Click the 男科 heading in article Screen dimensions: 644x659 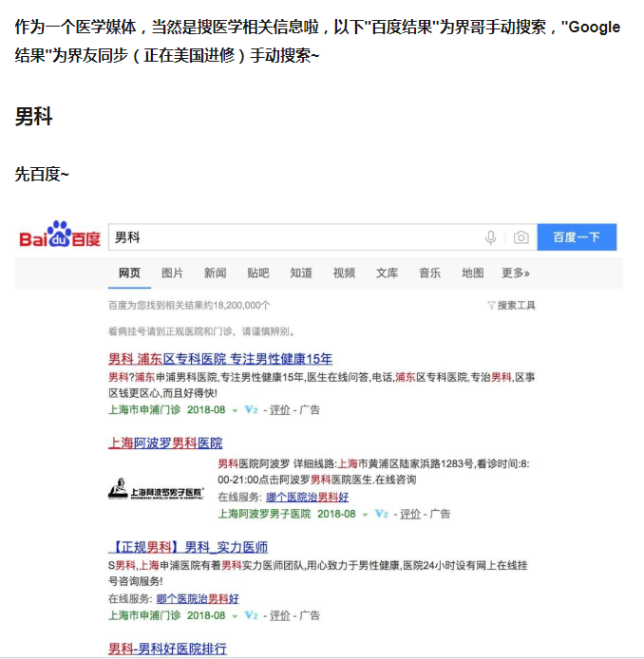click(33, 117)
